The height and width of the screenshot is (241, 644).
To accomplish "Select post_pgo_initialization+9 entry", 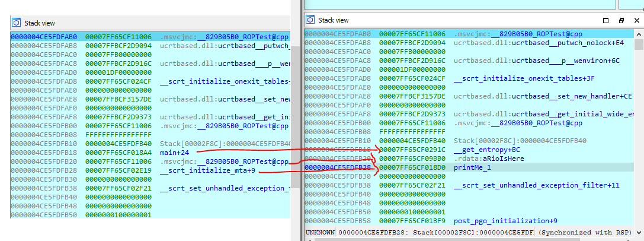I will (x=505, y=221).
